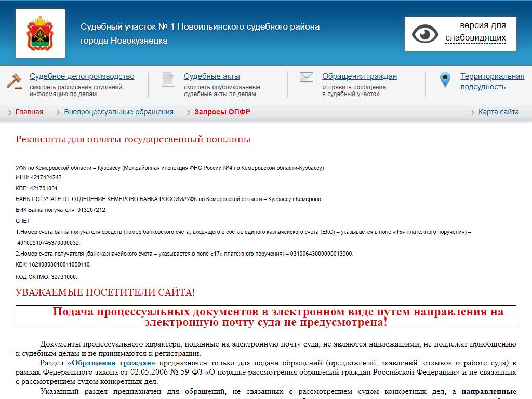The height and width of the screenshot is (399, 532).
Task: Go to Обращения граждан in top navigation
Action: 359,76
